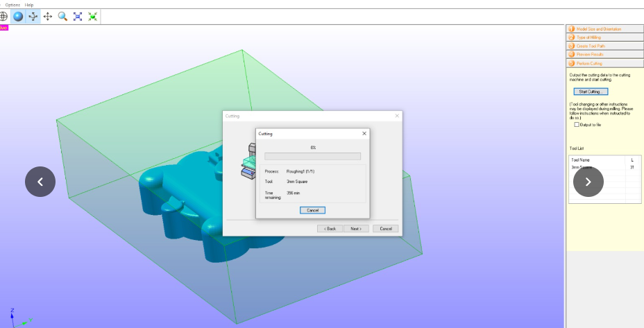Viewport: 644px width, 328px height.
Task: Open the Options menu
Action: pos(12,5)
